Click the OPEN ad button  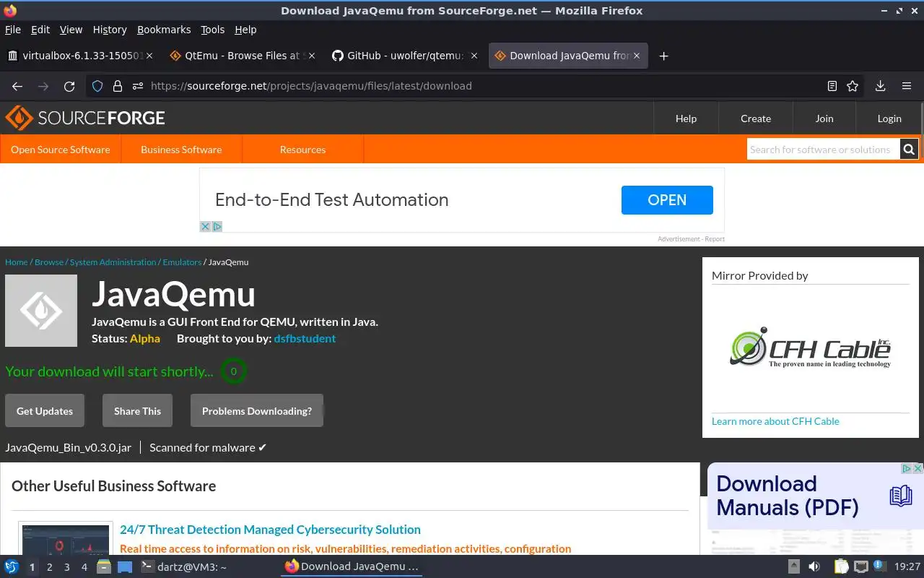[667, 200]
